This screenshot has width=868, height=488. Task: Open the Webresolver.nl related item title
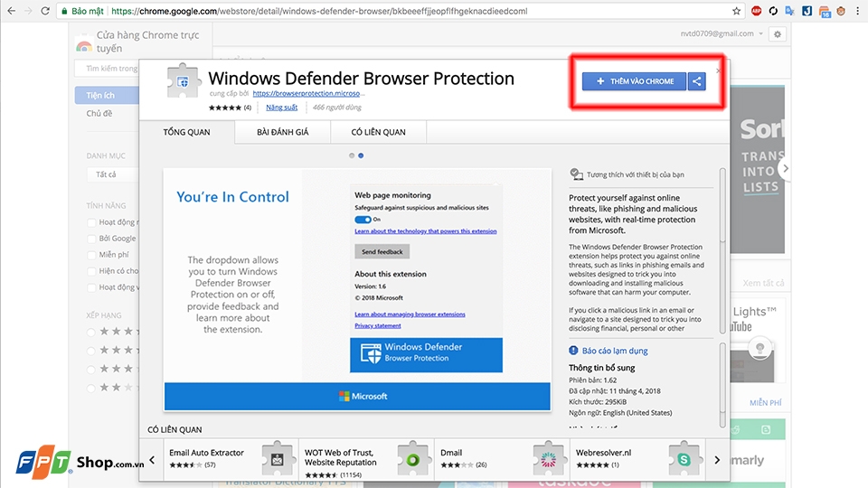point(603,453)
